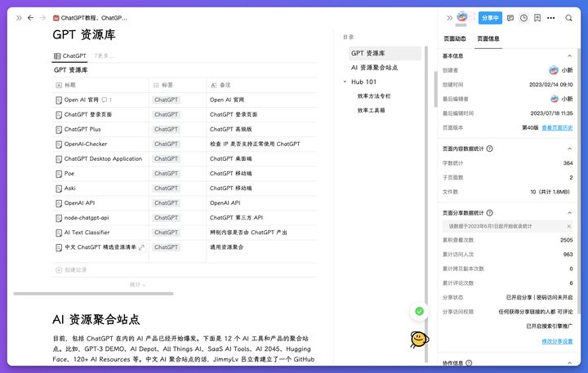The image size is (588, 373).
Task: Click the expand icon on 中文 ChatGPT 精选资源清单 row
Action: (x=141, y=247)
